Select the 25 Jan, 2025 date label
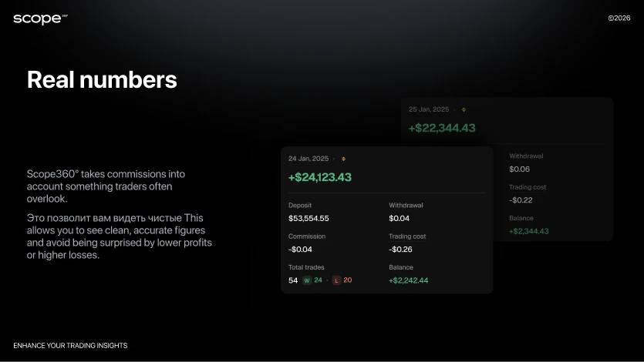Image resolution: width=644 pixels, height=362 pixels. [x=429, y=109]
